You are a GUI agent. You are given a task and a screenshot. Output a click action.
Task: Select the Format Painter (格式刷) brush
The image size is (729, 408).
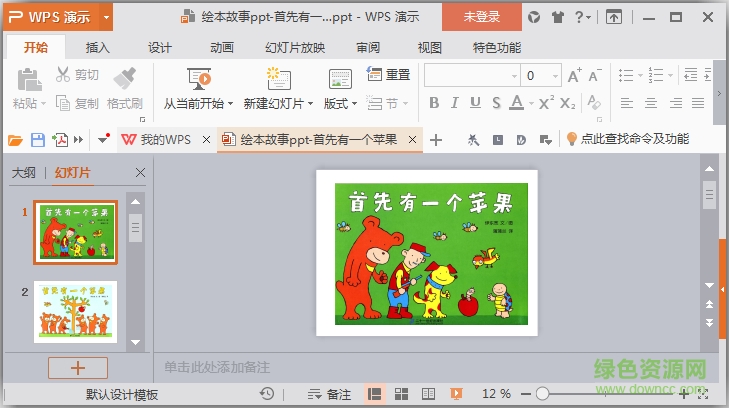pos(125,78)
